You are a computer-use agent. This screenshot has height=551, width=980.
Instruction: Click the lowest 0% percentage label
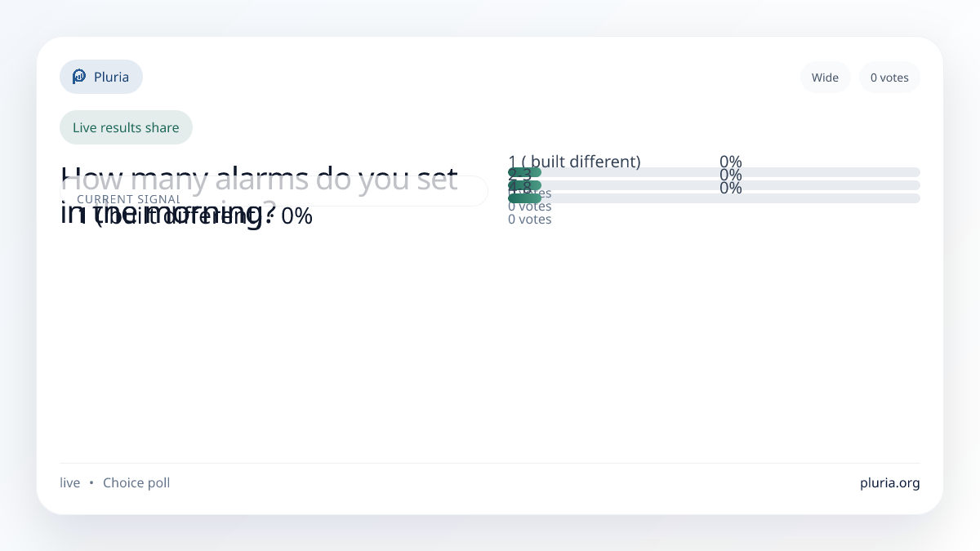point(730,188)
